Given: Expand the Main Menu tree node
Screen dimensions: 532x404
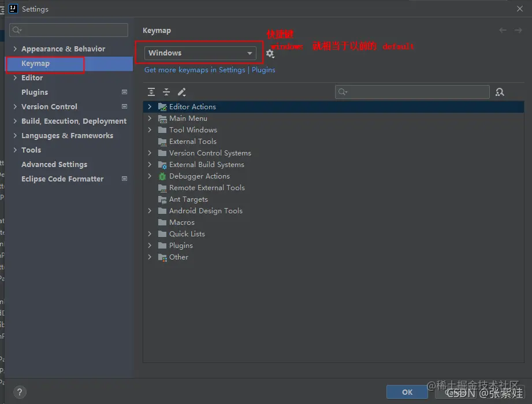Looking at the screenshot, I should tap(150, 118).
